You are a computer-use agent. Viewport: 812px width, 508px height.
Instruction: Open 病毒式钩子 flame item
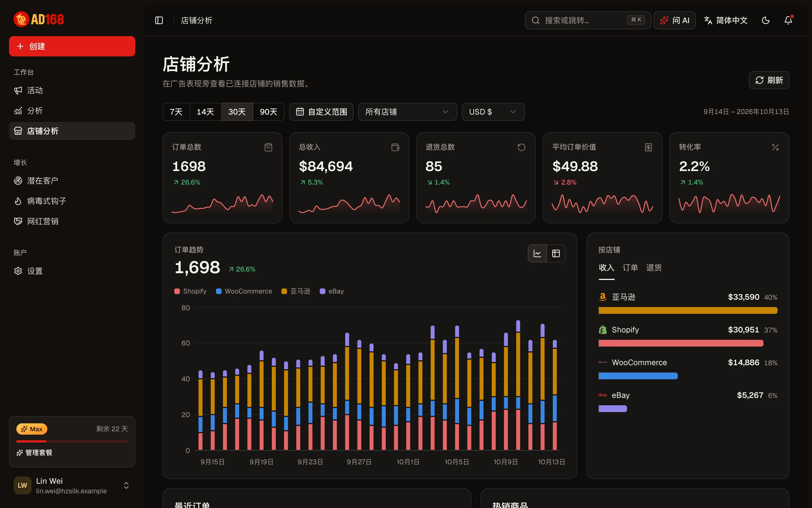pyautogui.click(x=72, y=201)
